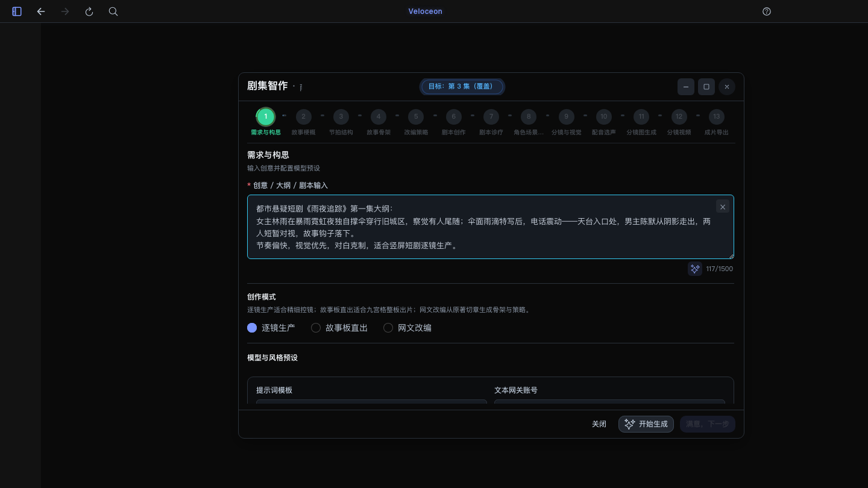Go to step 4 故事骨架

tap(379, 122)
